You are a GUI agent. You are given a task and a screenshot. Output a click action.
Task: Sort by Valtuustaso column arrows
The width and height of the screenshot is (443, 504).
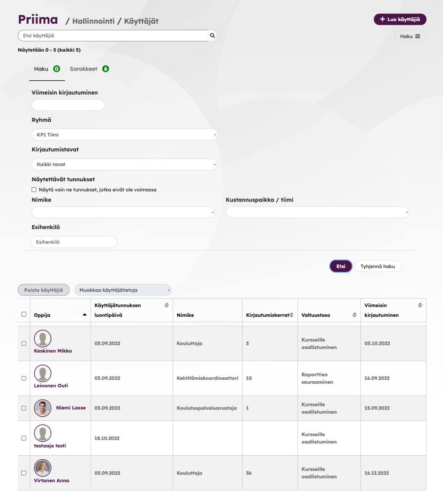[354, 315]
